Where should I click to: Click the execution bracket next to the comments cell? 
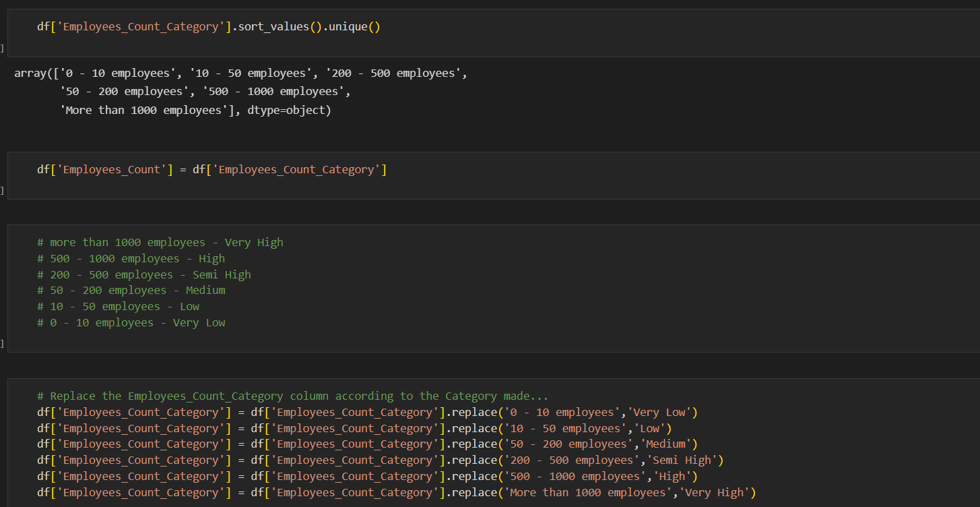pos(2,343)
